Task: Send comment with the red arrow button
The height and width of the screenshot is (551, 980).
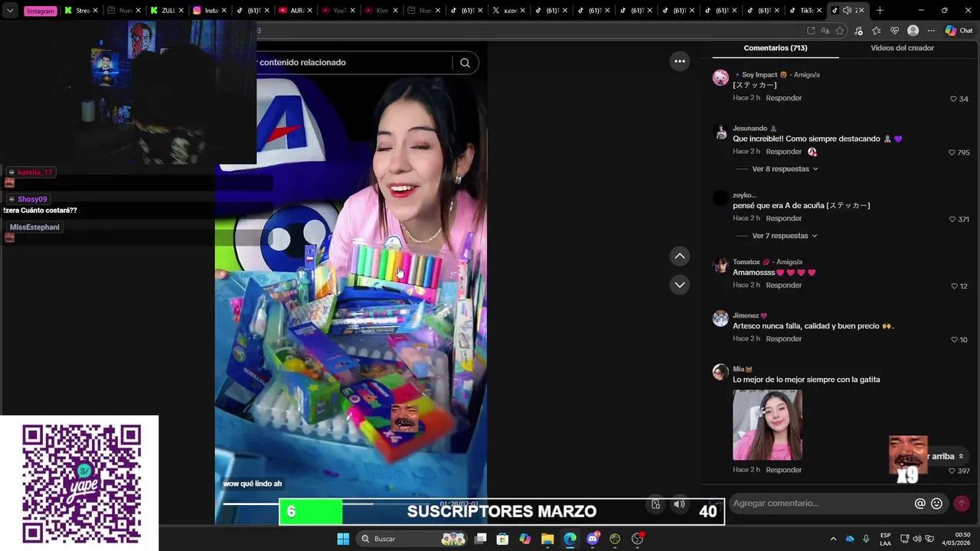Action: [961, 504]
